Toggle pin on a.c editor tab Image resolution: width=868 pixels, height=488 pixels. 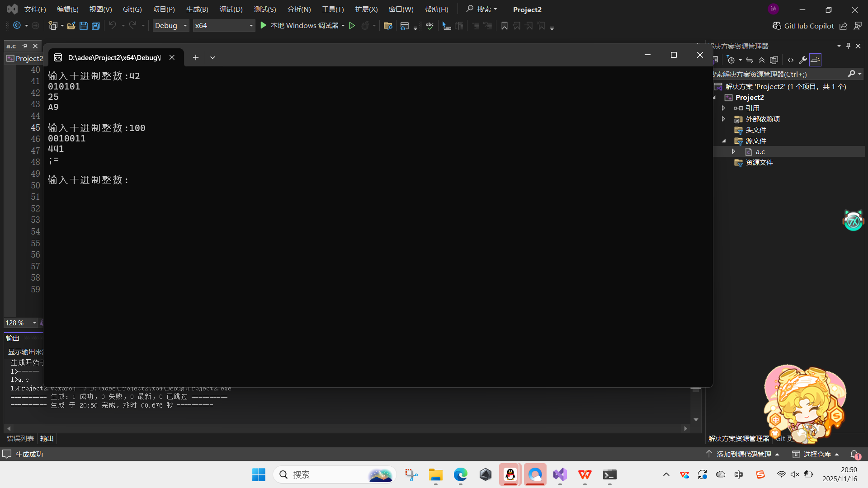pyautogui.click(x=25, y=46)
